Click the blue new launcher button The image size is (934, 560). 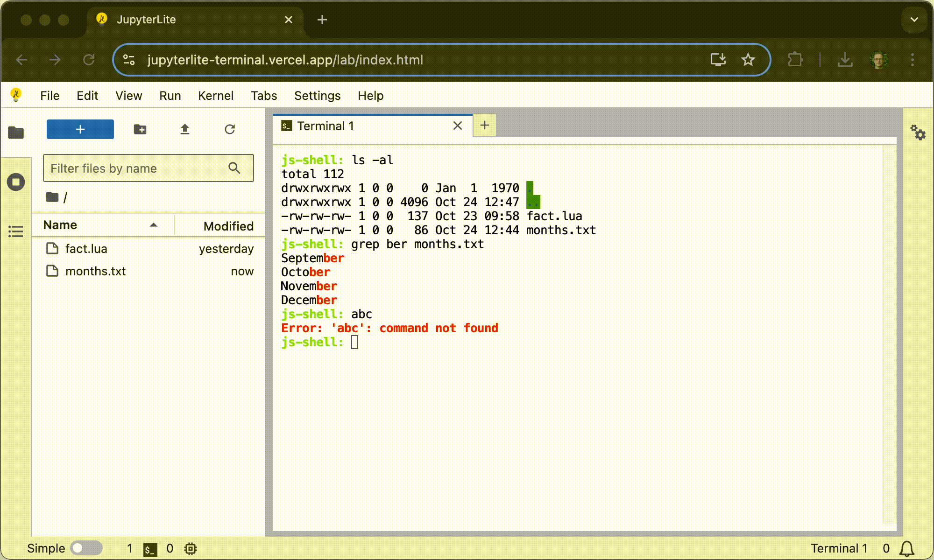click(x=80, y=129)
